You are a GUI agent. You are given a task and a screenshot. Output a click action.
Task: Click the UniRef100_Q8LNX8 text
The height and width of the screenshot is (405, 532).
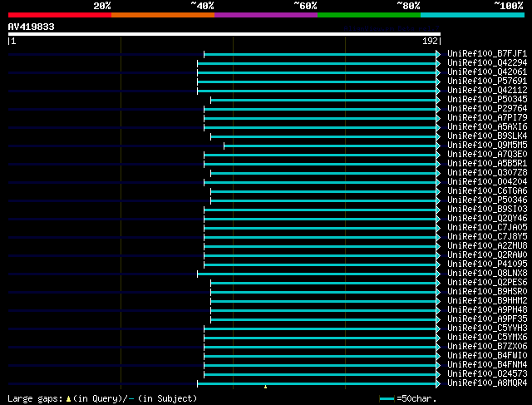pos(487,274)
